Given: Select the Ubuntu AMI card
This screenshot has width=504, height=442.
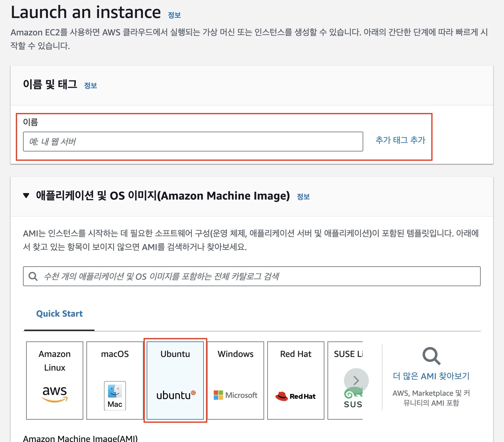Looking at the screenshot, I should click(x=175, y=380).
